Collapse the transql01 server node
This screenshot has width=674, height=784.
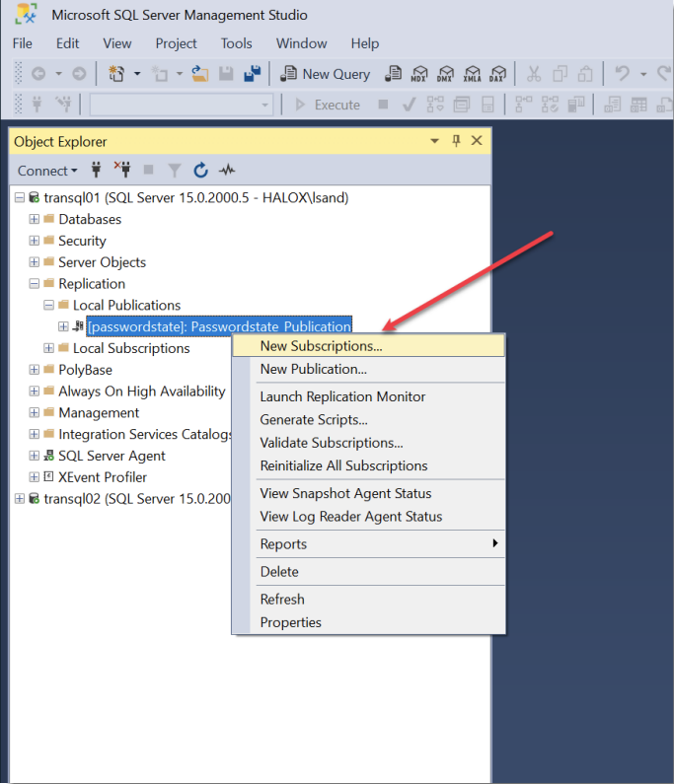pos(20,198)
